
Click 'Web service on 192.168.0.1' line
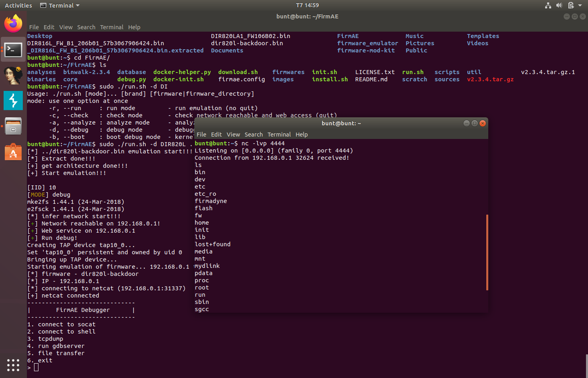pyautogui.click(x=81, y=231)
